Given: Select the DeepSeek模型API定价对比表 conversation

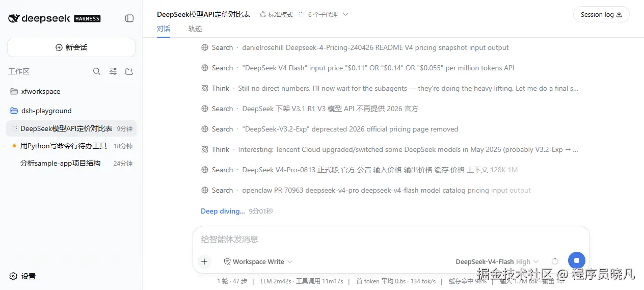Looking at the screenshot, I should (71, 128).
